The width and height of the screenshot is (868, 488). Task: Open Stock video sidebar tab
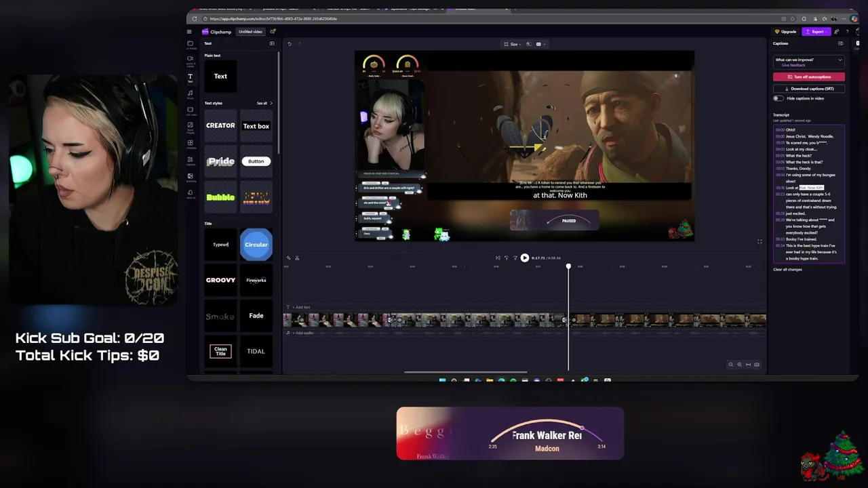click(x=191, y=110)
